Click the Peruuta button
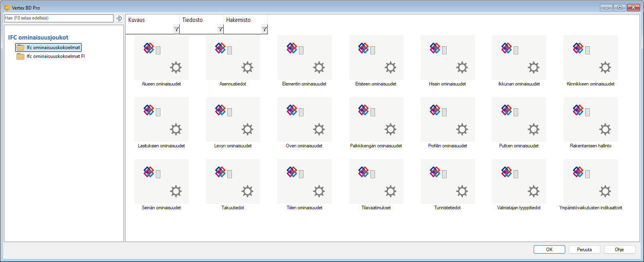This screenshot has height=262, width=644. click(584, 249)
